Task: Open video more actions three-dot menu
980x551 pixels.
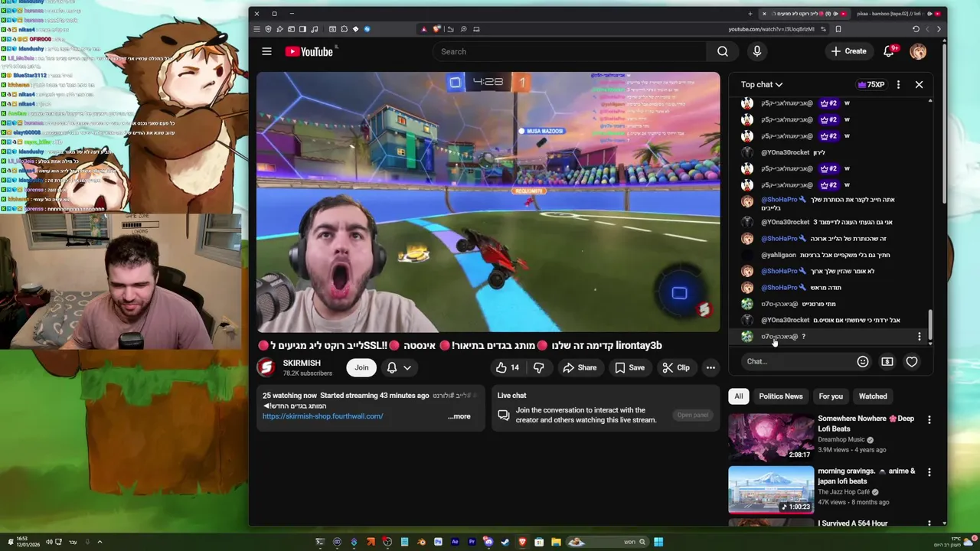Action: pos(710,367)
